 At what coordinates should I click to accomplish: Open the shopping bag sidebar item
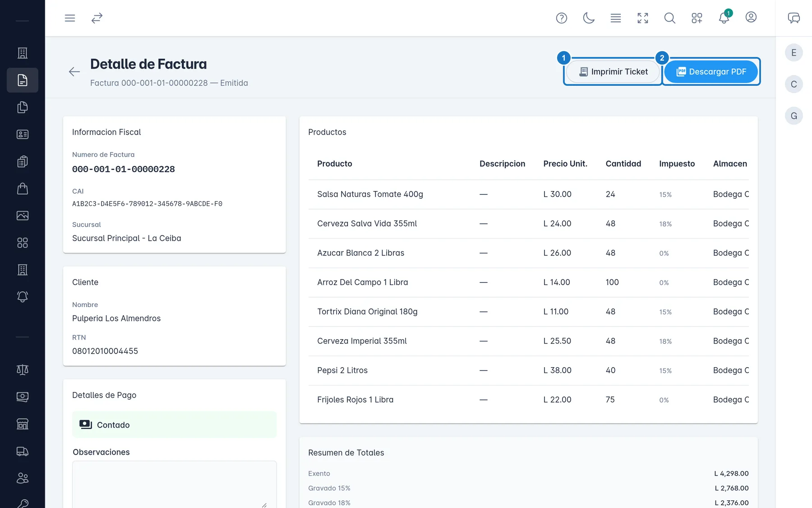point(23,189)
